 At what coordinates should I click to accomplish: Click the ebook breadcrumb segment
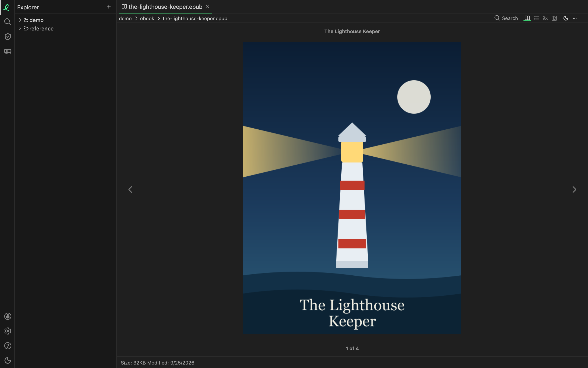click(x=147, y=18)
